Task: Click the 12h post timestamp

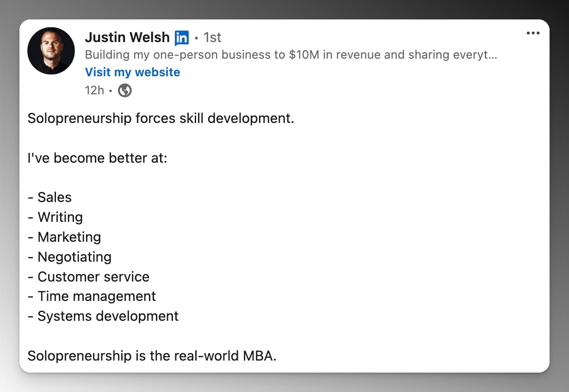Action: [x=94, y=90]
